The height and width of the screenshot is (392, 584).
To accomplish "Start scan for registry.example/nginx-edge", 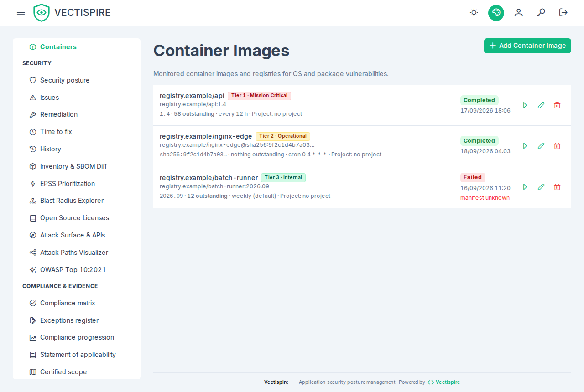I will pyautogui.click(x=525, y=146).
